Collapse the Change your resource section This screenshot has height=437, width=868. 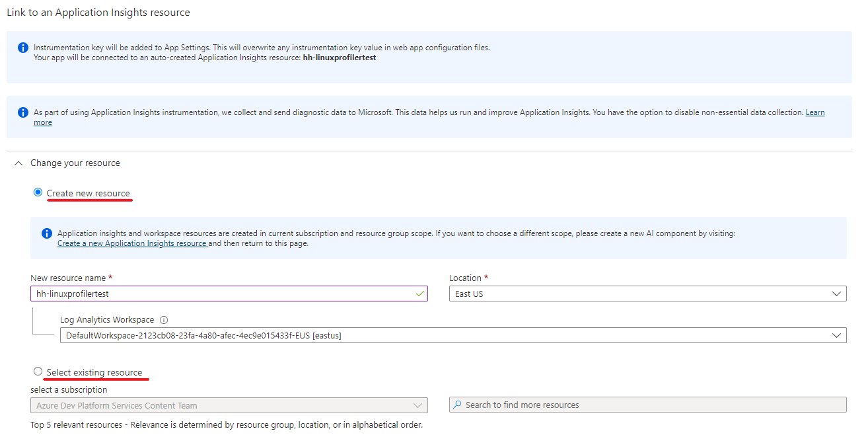pos(18,163)
